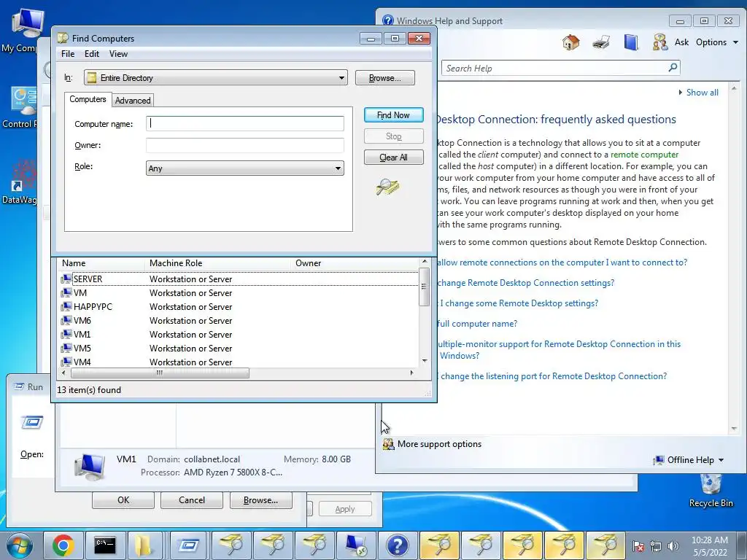
Task: Click Browse in the Run dialog
Action: [x=260, y=500]
